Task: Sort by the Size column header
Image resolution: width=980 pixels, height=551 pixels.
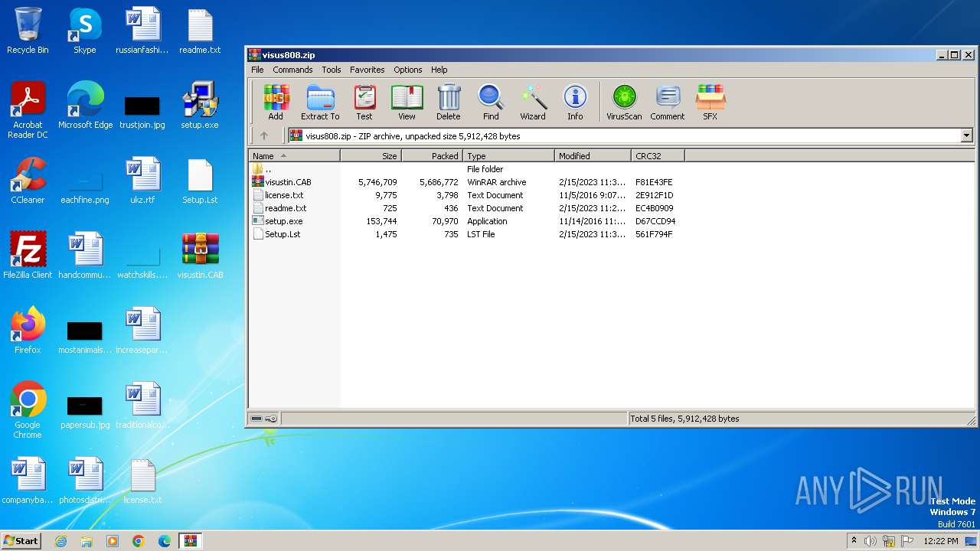Action: click(x=371, y=155)
